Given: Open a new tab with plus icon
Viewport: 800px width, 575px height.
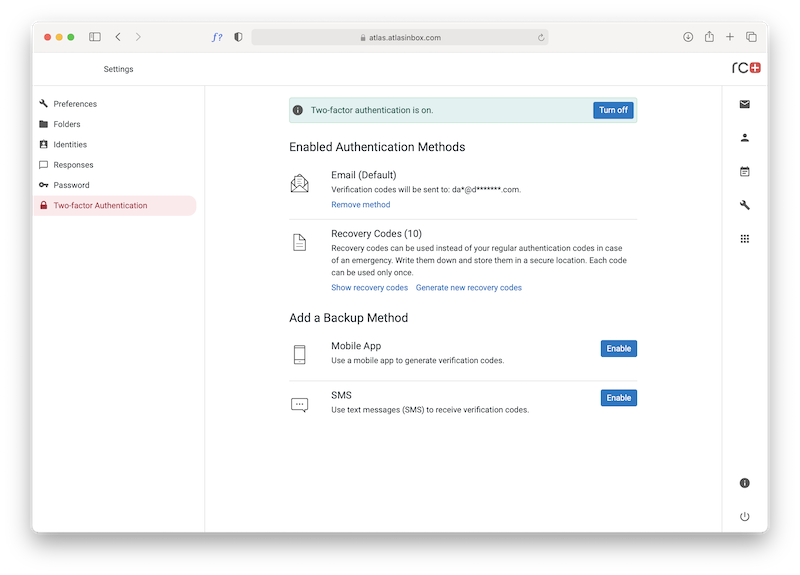Looking at the screenshot, I should [x=730, y=37].
